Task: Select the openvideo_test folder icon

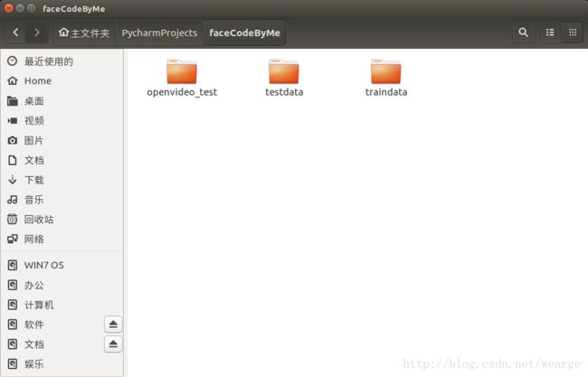Action: (x=182, y=71)
